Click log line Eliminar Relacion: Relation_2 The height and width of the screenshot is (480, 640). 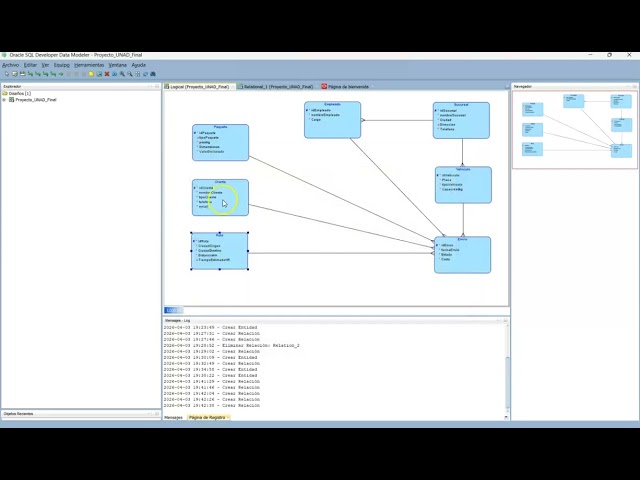tap(231, 345)
